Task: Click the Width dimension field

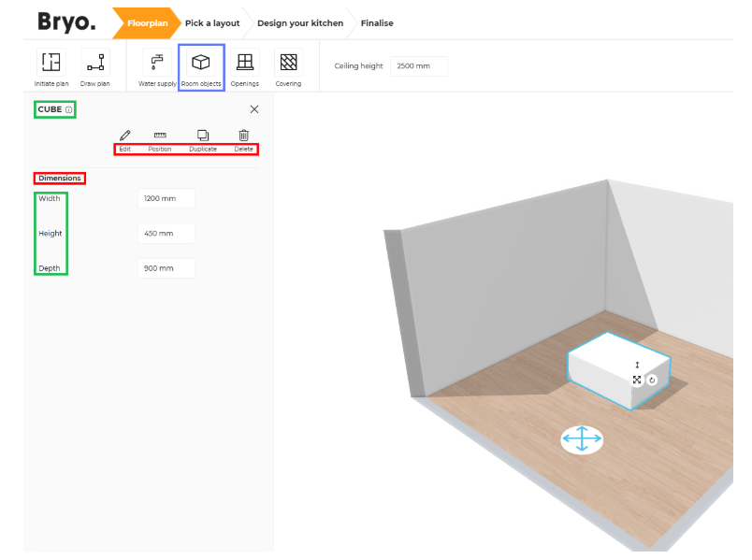Action: point(166,198)
